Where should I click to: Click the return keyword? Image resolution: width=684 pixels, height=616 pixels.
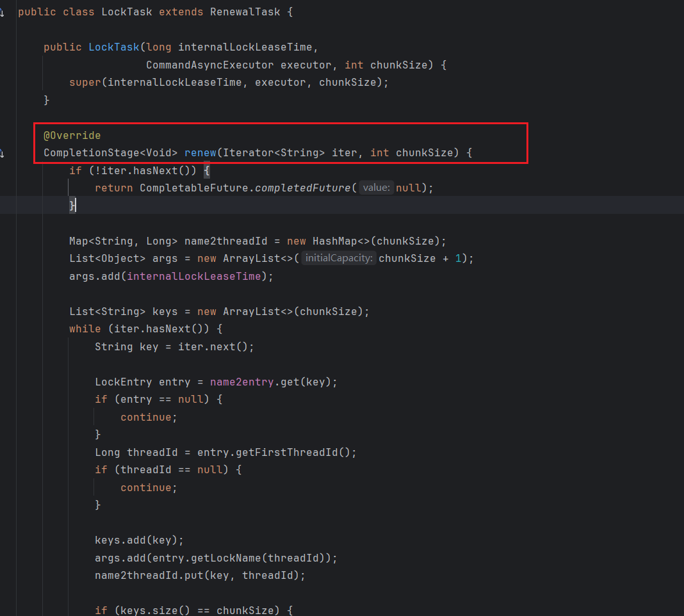114,188
